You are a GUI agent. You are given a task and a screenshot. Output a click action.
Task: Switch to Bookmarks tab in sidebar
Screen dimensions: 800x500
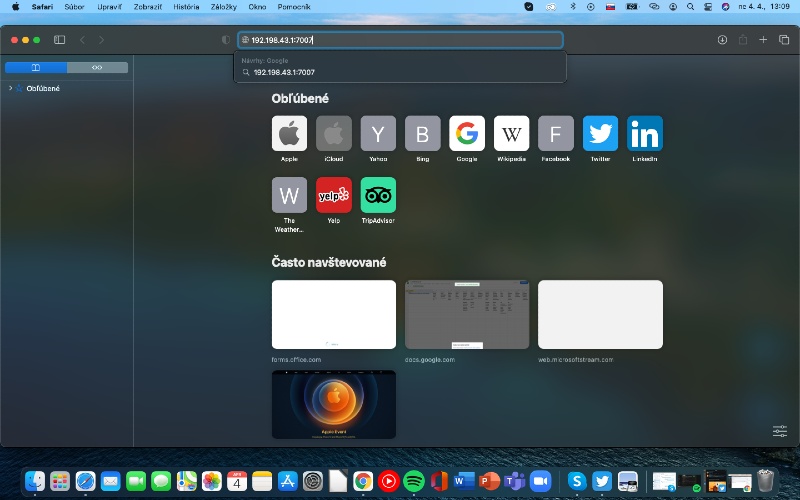[36, 68]
